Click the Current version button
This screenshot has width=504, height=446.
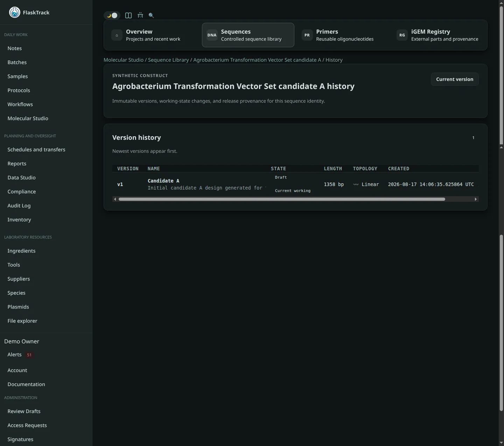click(x=455, y=79)
